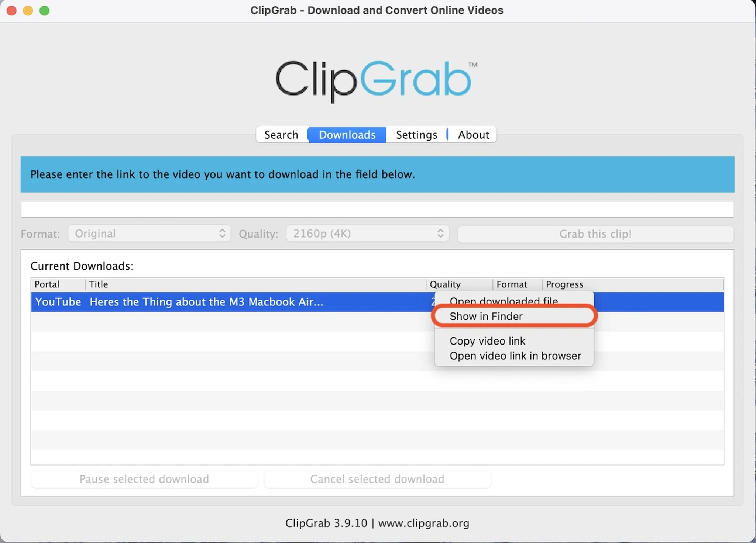The width and height of the screenshot is (756, 543).
Task: Click Pause selected download button
Action: pos(145,479)
